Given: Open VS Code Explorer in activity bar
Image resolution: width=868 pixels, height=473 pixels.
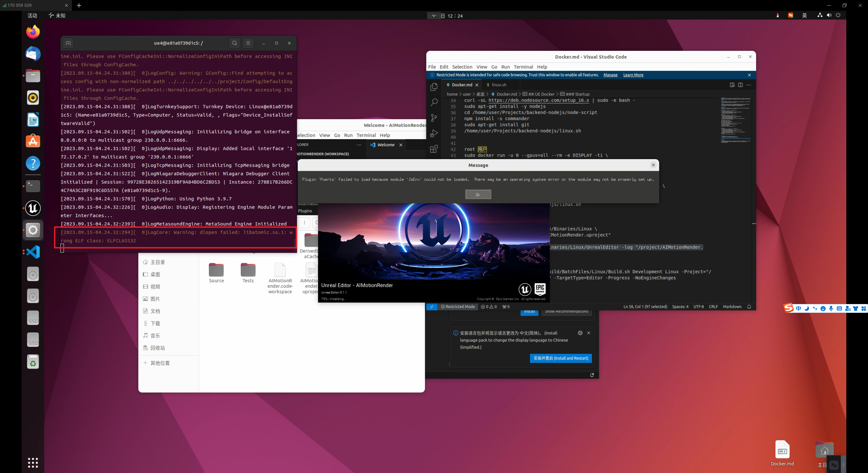Looking at the screenshot, I should click(x=434, y=87).
